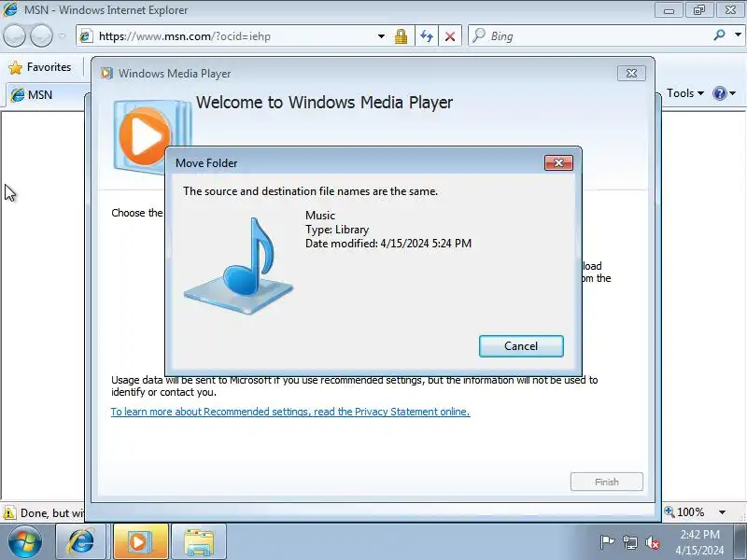The height and width of the screenshot is (560, 747).
Task: Click Windows Media Player taskbar icon
Action: pyautogui.click(x=141, y=542)
